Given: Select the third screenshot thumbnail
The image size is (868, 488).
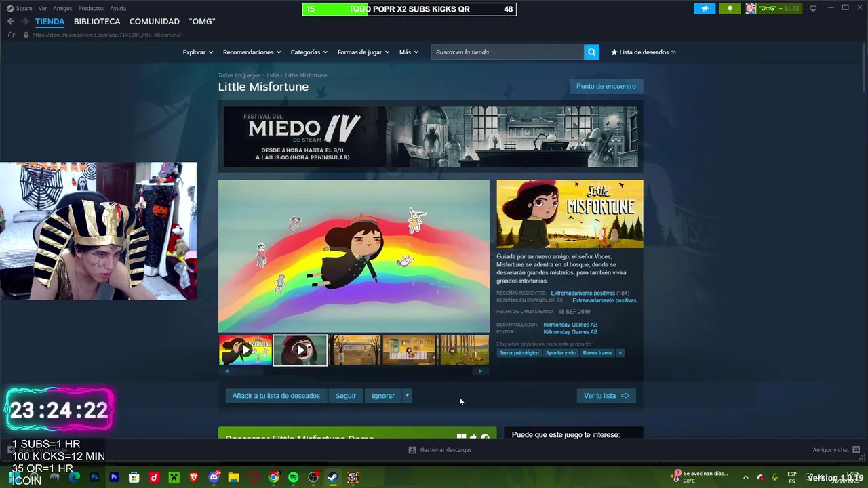Looking at the screenshot, I should click(355, 350).
